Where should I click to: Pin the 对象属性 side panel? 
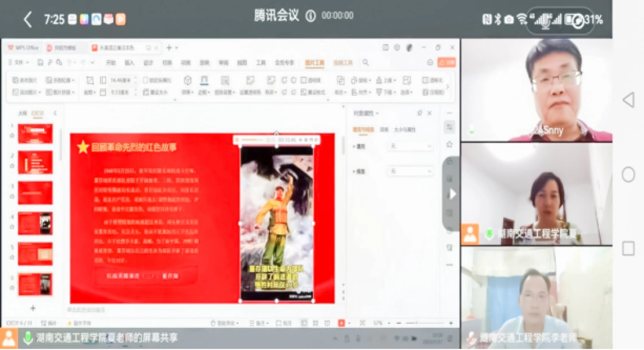click(x=420, y=113)
